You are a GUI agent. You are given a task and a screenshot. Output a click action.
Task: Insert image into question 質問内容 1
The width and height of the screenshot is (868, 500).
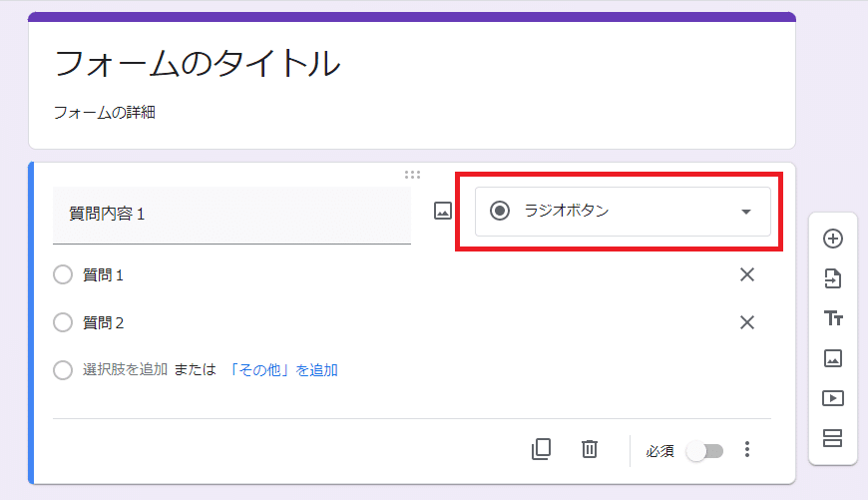pos(442,211)
